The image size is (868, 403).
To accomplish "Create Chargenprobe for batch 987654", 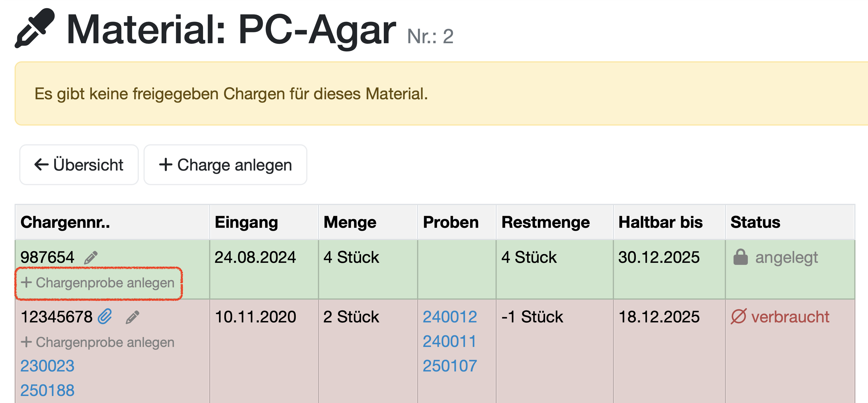I will click(x=98, y=283).
